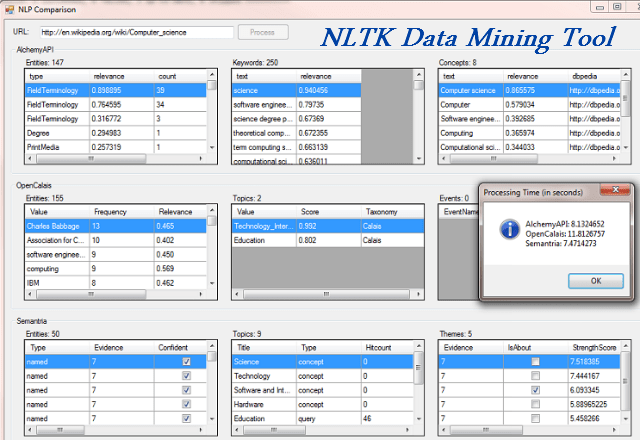Click vertical scrollbar up arrow in Concepts table
640x440 pixels.
(x=626, y=75)
